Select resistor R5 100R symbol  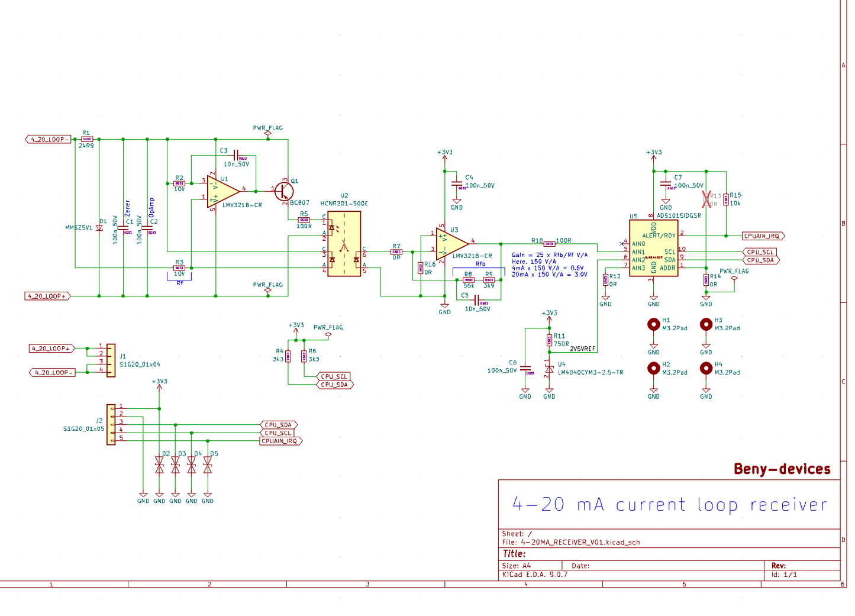304,220
